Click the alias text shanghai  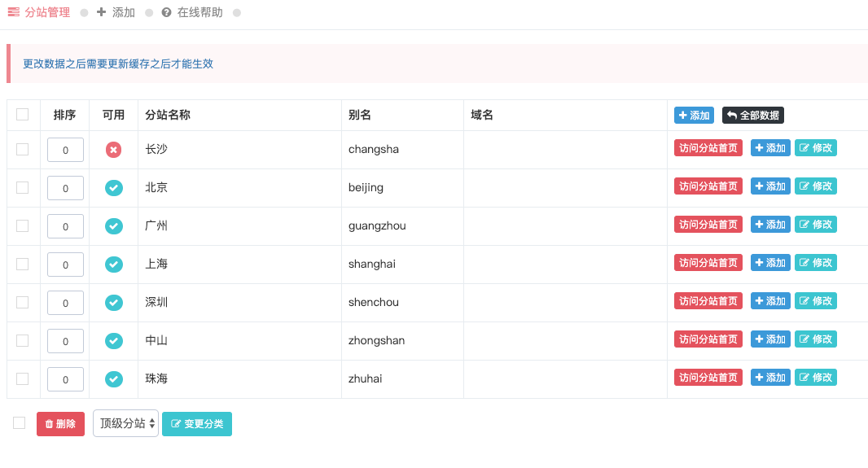coord(372,264)
